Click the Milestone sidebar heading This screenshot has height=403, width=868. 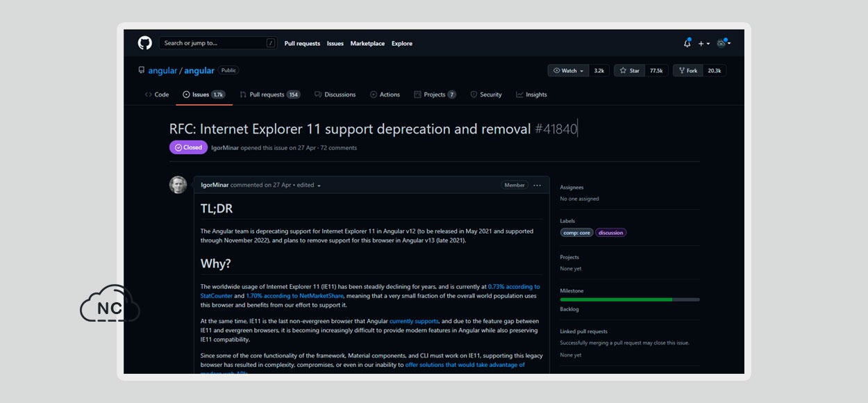572,290
